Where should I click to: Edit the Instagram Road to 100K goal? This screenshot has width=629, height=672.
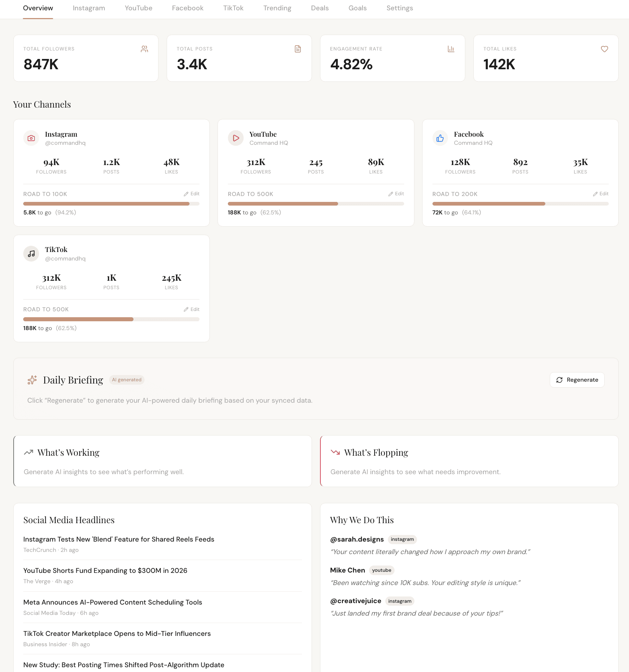[191, 193]
